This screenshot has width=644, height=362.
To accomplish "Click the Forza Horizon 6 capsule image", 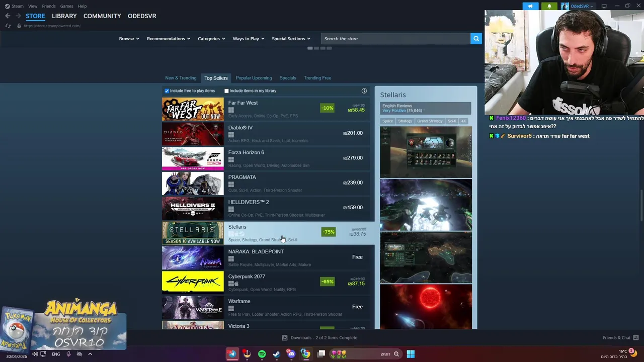I will tap(193, 158).
